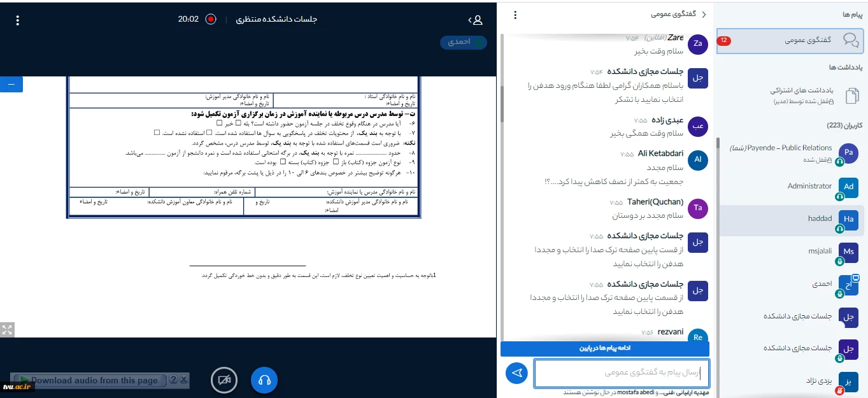This screenshot has height=398, width=868.
Task: Click the احمدی talking indicator badge
Action: 463,42
